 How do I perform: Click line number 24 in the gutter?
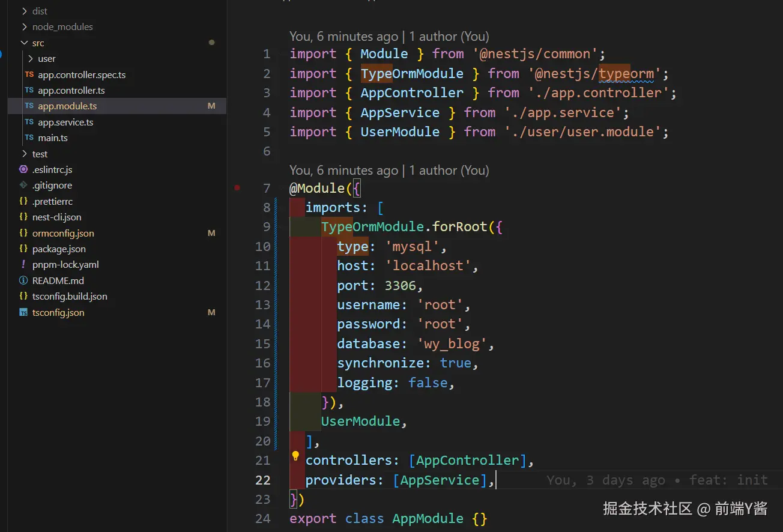click(263, 518)
